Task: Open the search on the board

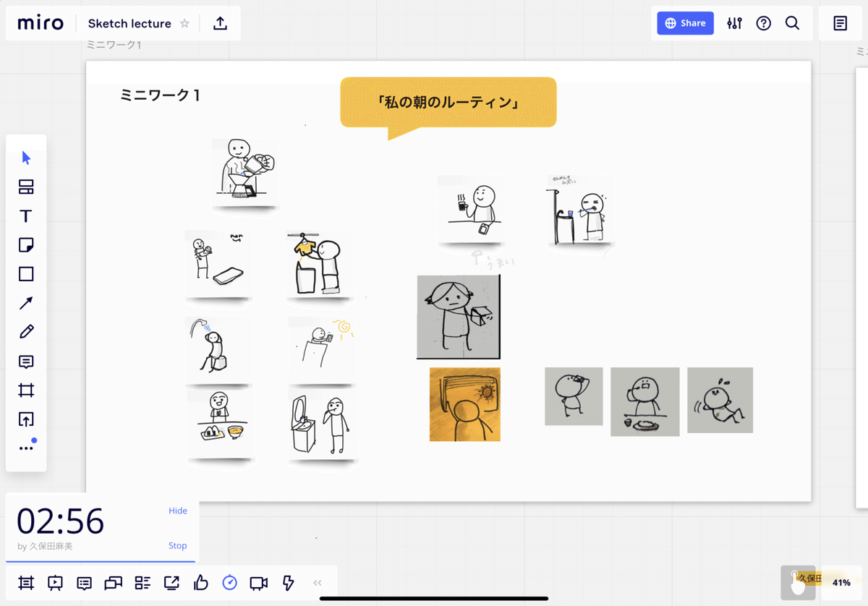Action: coord(792,23)
